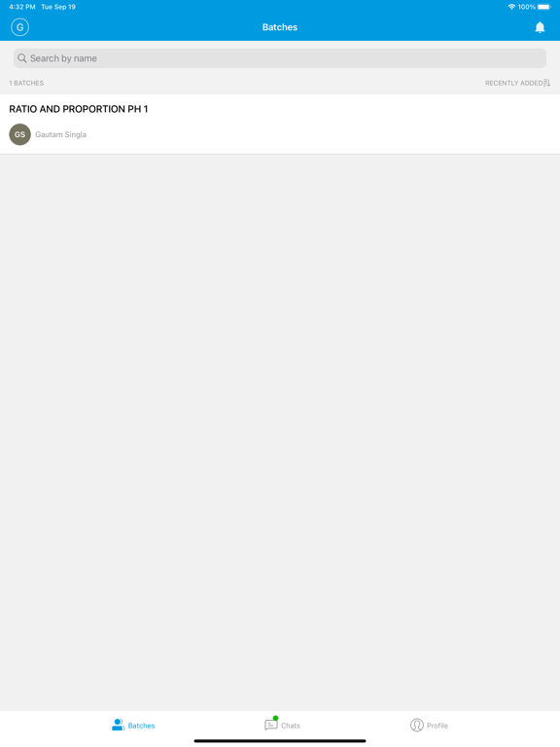This screenshot has height=747, width=560.
Task: Click the Profile person icon in bottom bar
Action: (x=417, y=725)
